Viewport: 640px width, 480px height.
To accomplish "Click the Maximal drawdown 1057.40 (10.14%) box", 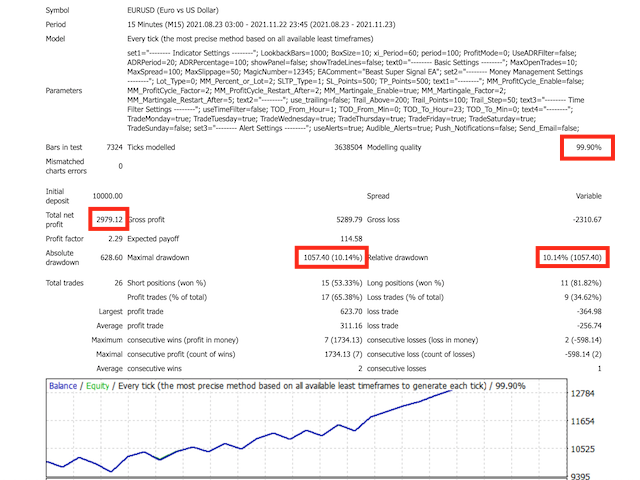I will [331, 257].
